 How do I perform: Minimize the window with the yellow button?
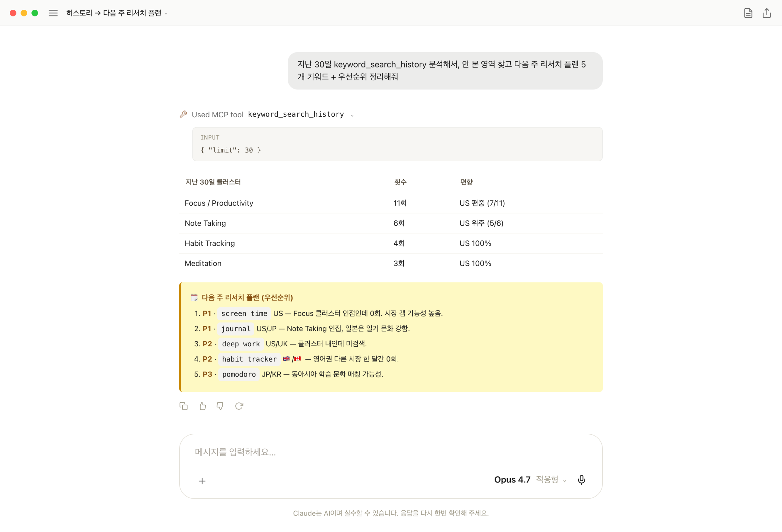tap(24, 13)
